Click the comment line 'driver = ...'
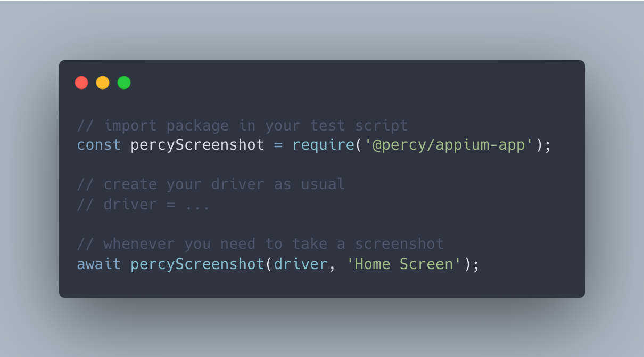Viewport: 644px width, 357px height. 144,205
